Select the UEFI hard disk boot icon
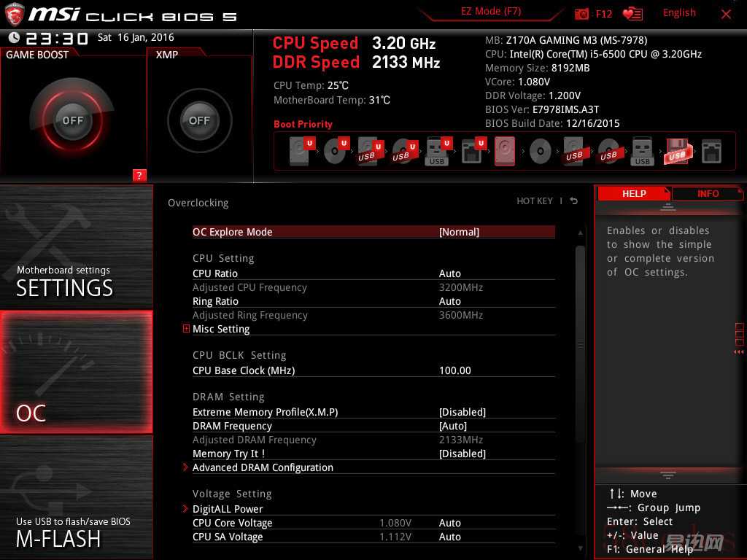Screen dimensions: 747x560 301,151
